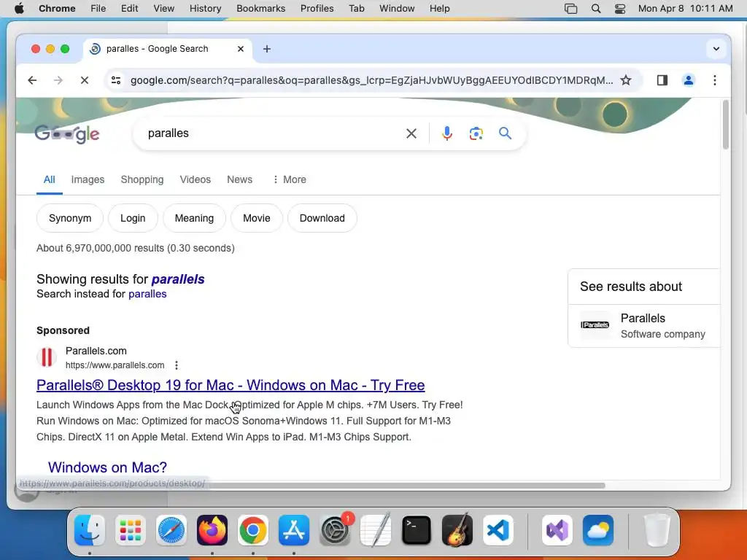Open Chrome three-dot menu

point(714,80)
